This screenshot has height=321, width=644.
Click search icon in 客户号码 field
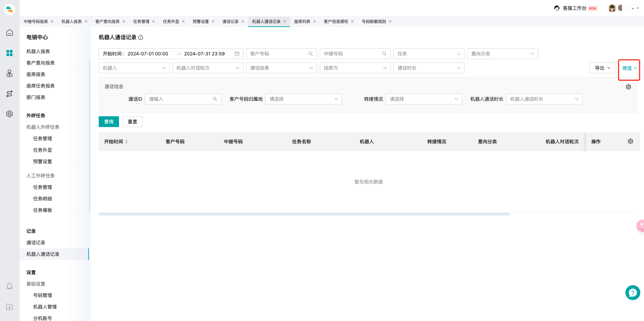click(x=311, y=54)
